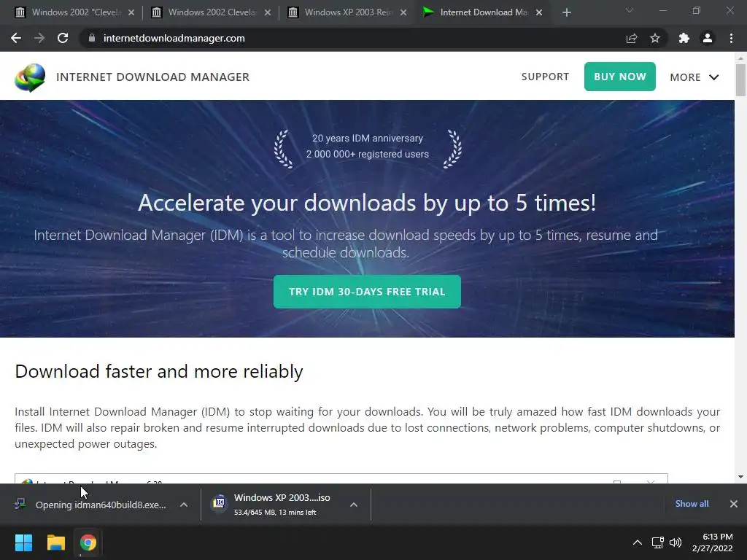Click the Internet Download Manager logo
Screen dimensions: 747x560
30,77
